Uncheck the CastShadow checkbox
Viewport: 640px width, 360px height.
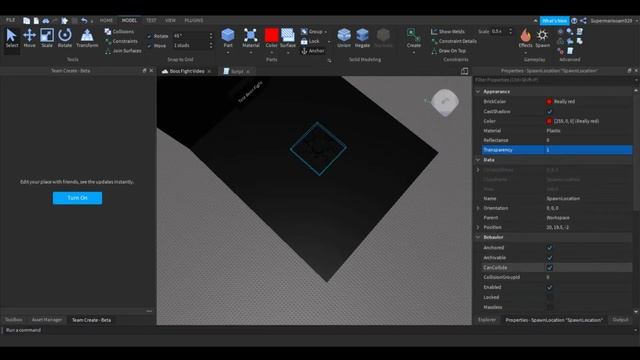click(x=550, y=111)
